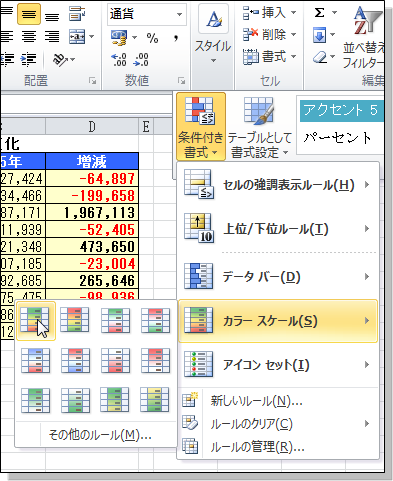Apply comma style icon
The height and width of the screenshot is (481, 393).
click(x=176, y=38)
